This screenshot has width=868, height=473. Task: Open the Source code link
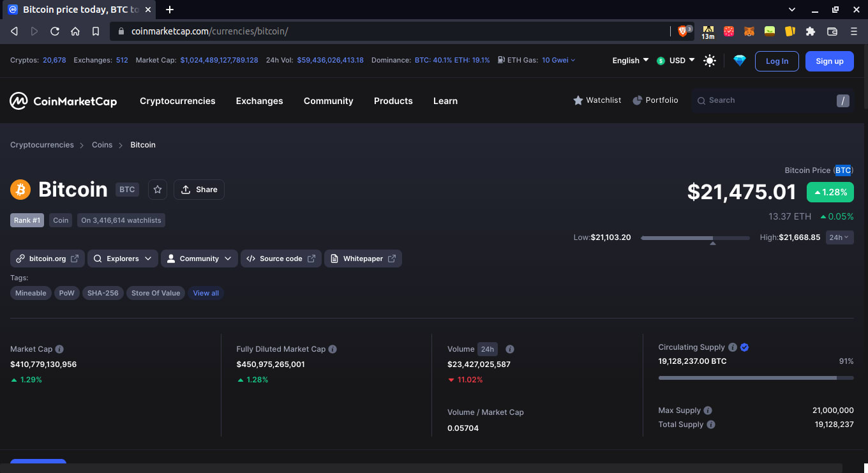tap(281, 259)
